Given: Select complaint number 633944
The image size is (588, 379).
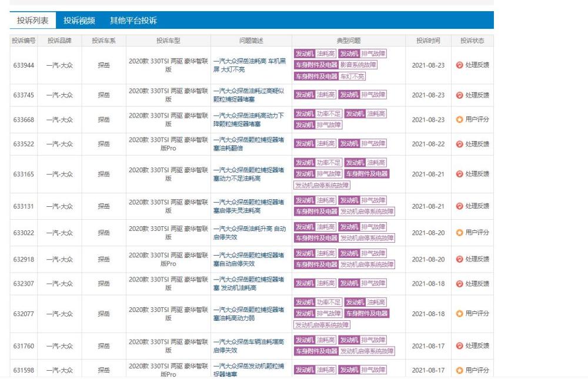Looking at the screenshot, I should pyautogui.click(x=24, y=65).
